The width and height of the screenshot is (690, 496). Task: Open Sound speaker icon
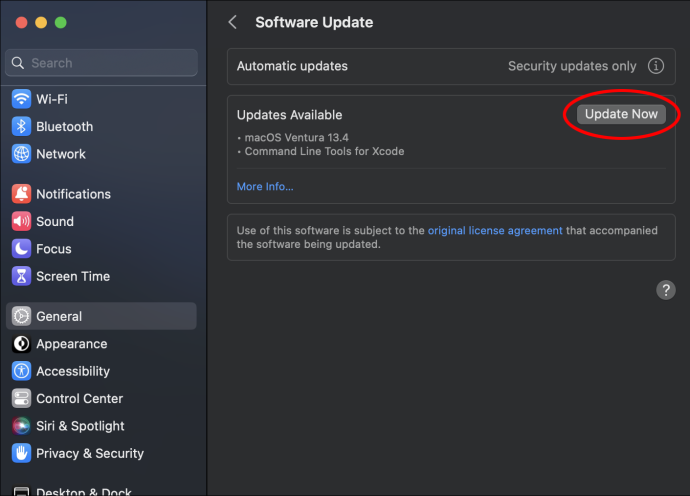coord(21,221)
